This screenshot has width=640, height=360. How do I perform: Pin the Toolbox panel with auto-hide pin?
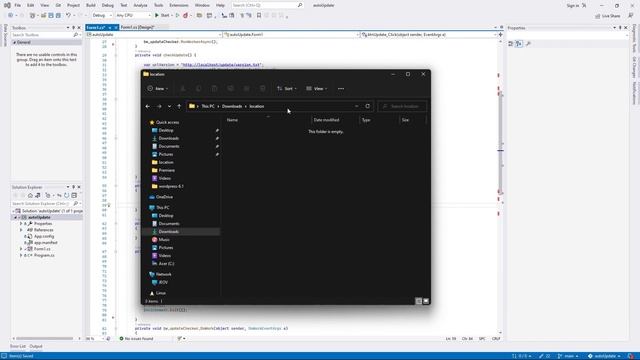(x=73, y=28)
